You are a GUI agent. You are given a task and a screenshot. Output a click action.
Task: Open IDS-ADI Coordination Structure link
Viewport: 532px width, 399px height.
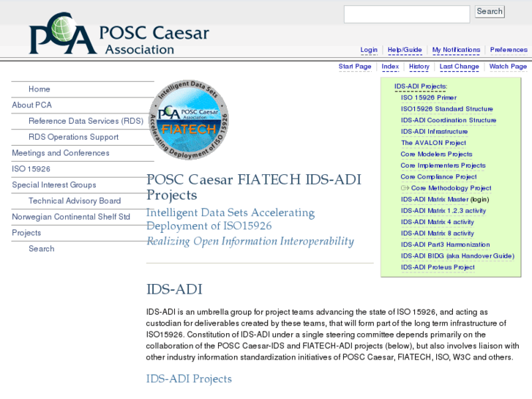pos(449,120)
